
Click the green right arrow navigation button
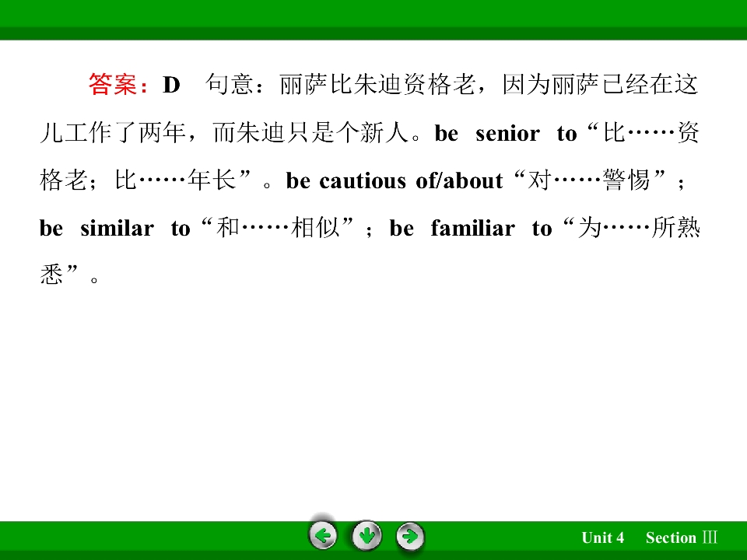(410, 536)
